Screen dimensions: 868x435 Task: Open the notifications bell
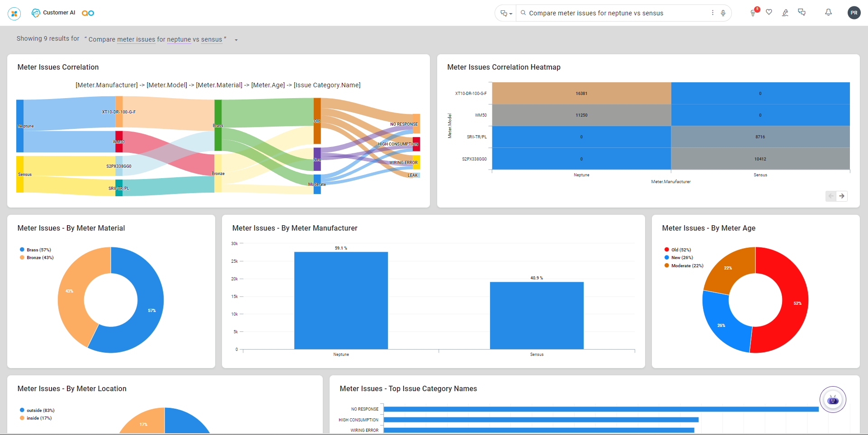click(828, 12)
